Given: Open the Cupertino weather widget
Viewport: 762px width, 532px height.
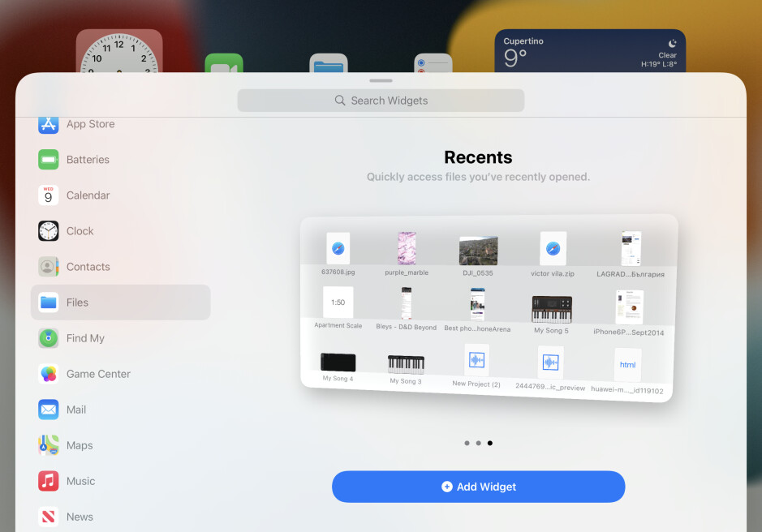Looking at the screenshot, I should point(589,51).
